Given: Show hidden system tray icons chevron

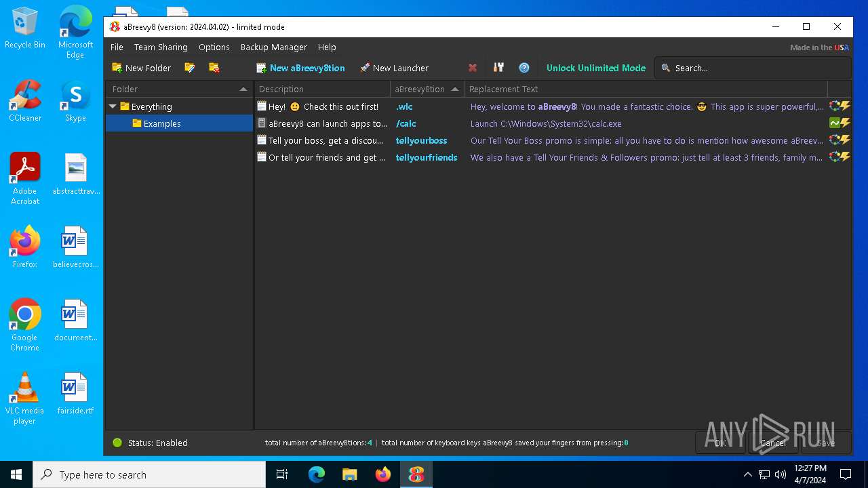Looking at the screenshot, I should pyautogui.click(x=748, y=474).
